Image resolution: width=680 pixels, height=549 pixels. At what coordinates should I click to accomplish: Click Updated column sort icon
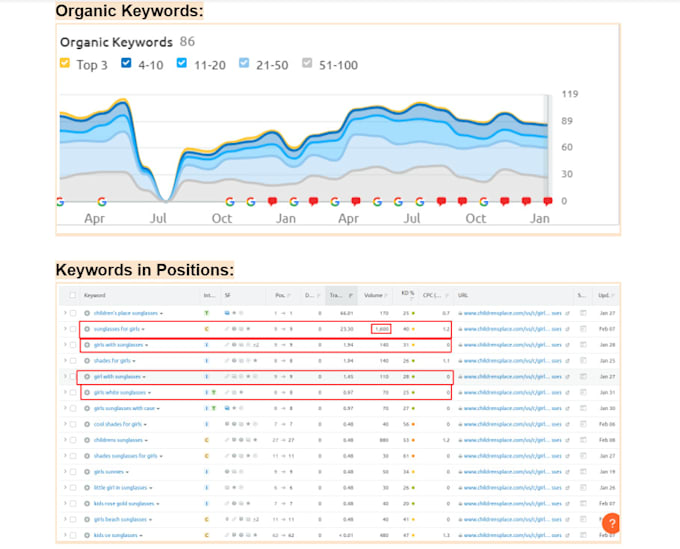pyautogui.click(x=613, y=296)
